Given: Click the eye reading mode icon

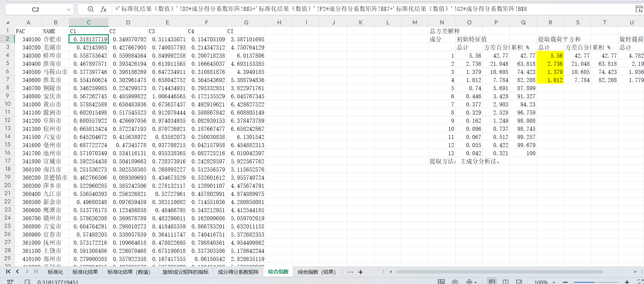Looking at the screenshot, I should coord(455,282).
